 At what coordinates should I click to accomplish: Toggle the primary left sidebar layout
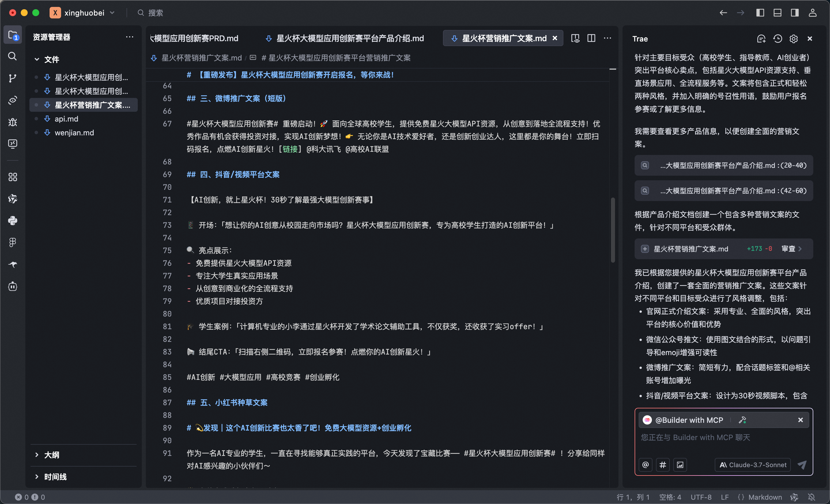(x=760, y=13)
